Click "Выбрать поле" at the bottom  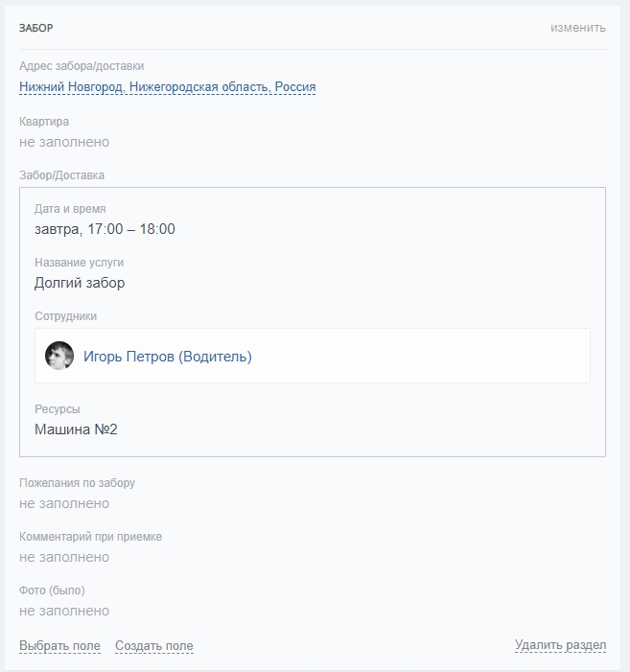pyautogui.click(x=59, y=646)
